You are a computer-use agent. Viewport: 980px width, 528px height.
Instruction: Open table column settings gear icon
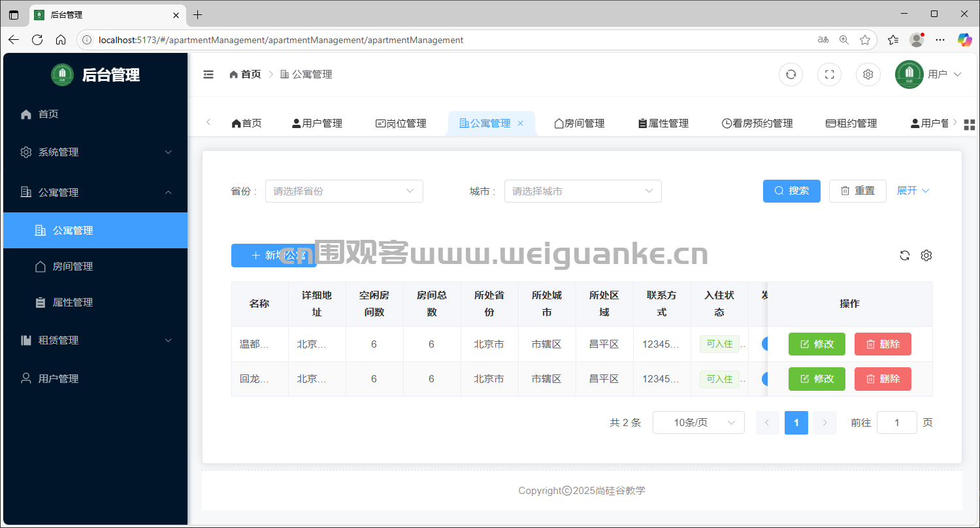[x=926, y=256]
